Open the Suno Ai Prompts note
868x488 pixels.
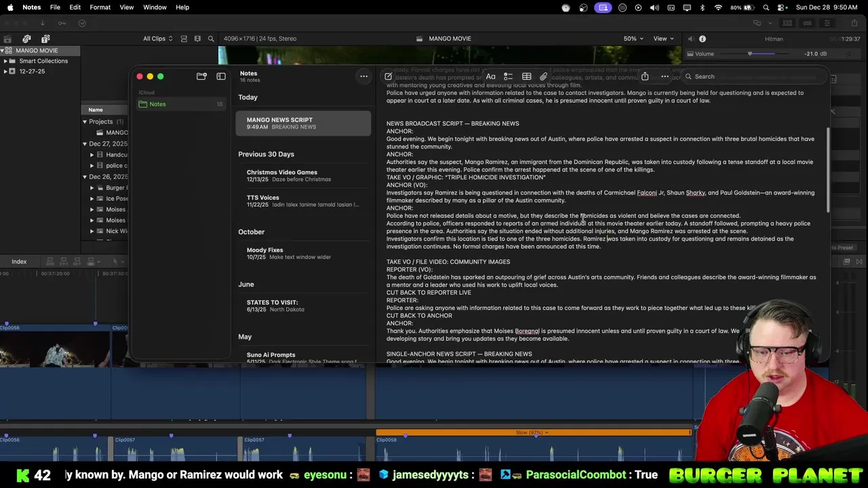coord(303,357)
